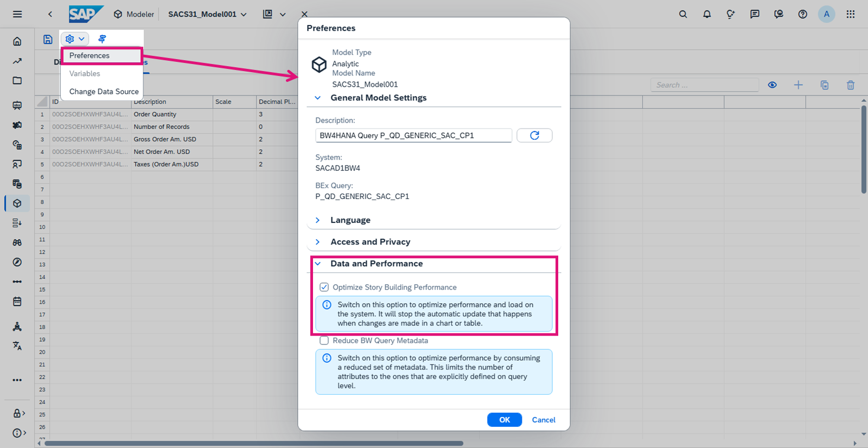Click the vertical scrollbar of the table
The image size is (868, 448).
pyautogui.click(x=864, y=149)
